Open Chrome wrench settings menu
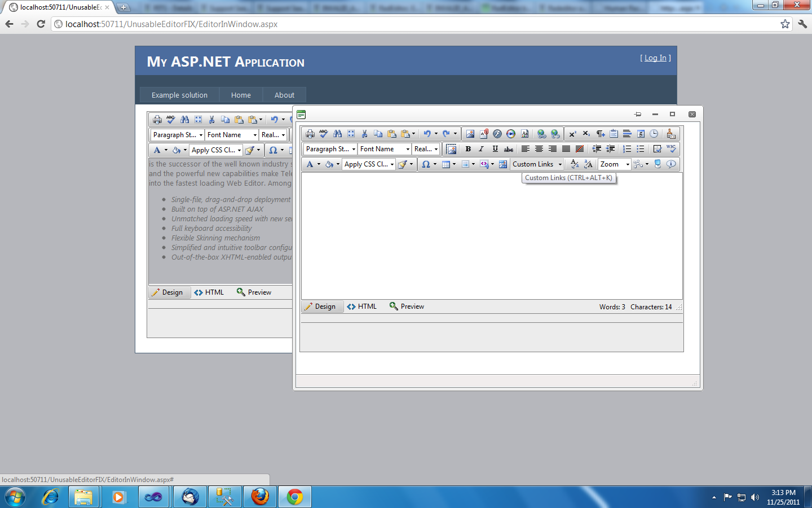812x508 pixels. [x=802, y=24]
